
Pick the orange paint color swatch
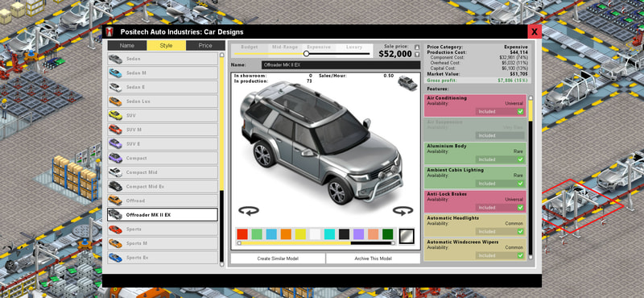pos(286,234)
